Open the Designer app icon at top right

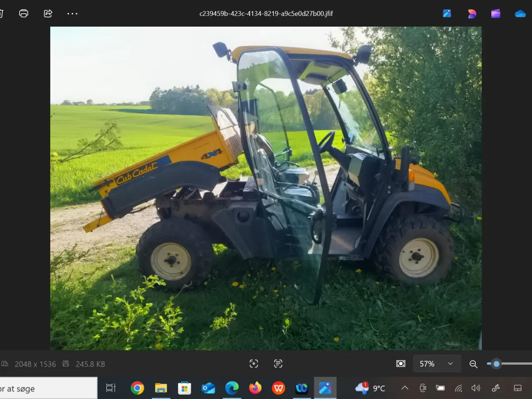click(472, 14)
